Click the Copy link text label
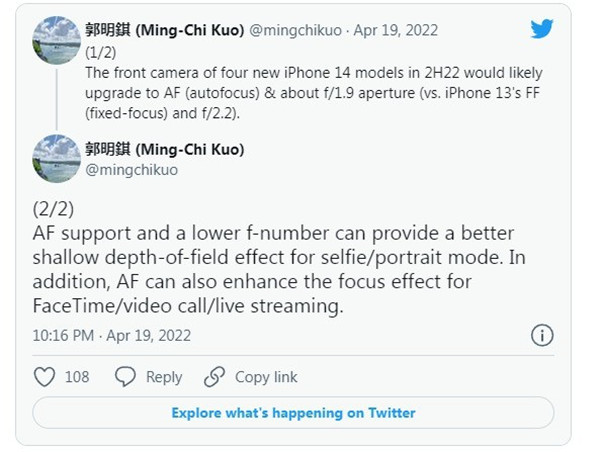Screen dimensions: 600x452 coord(266,377)
